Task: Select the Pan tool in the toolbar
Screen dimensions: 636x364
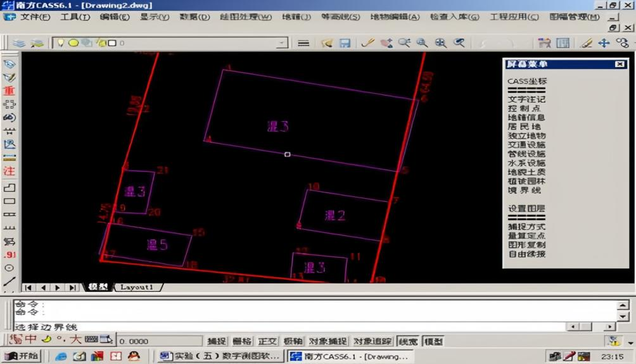Action: tap(604, 43)
